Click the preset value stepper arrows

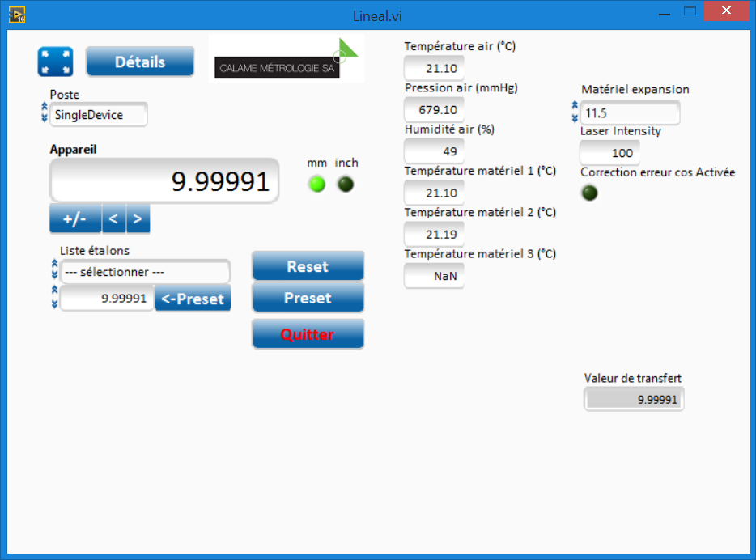pos(55,298)
